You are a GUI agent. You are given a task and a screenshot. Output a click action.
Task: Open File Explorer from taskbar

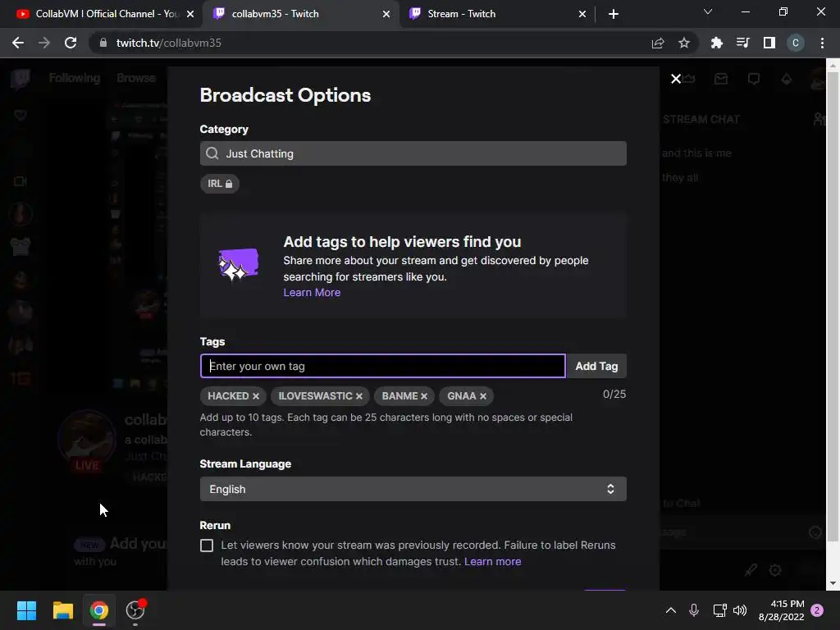[x=62, y=610]
